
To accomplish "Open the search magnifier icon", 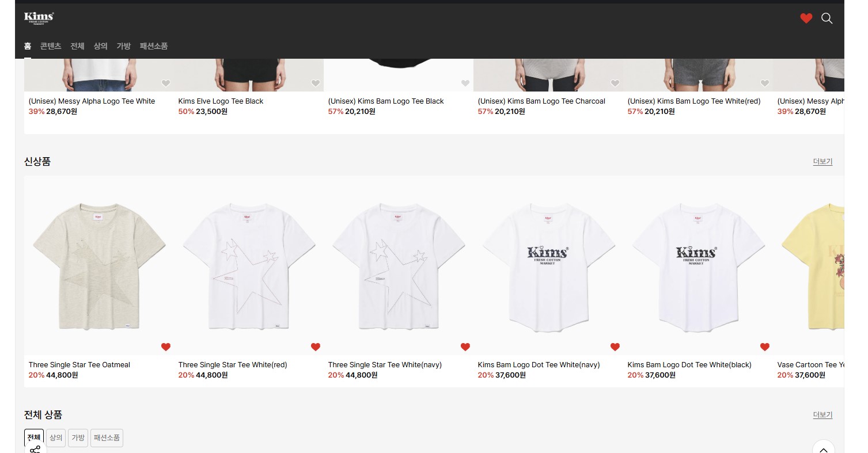I will tap(827, 18).
